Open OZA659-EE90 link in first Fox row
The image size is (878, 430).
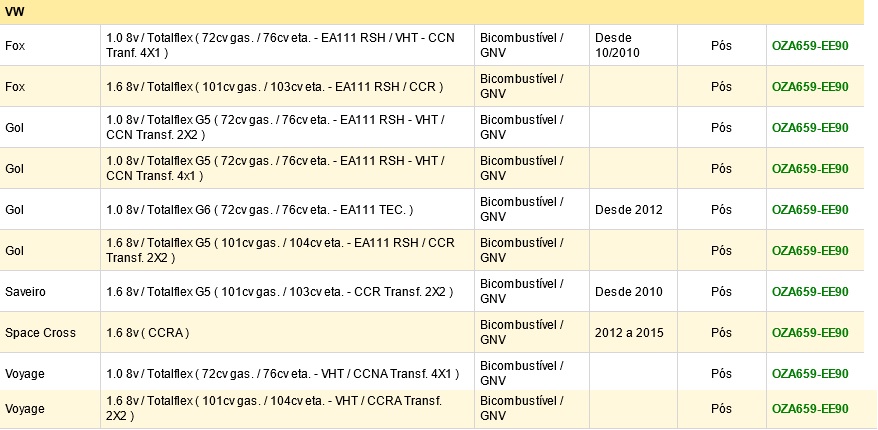pos(810,46)
